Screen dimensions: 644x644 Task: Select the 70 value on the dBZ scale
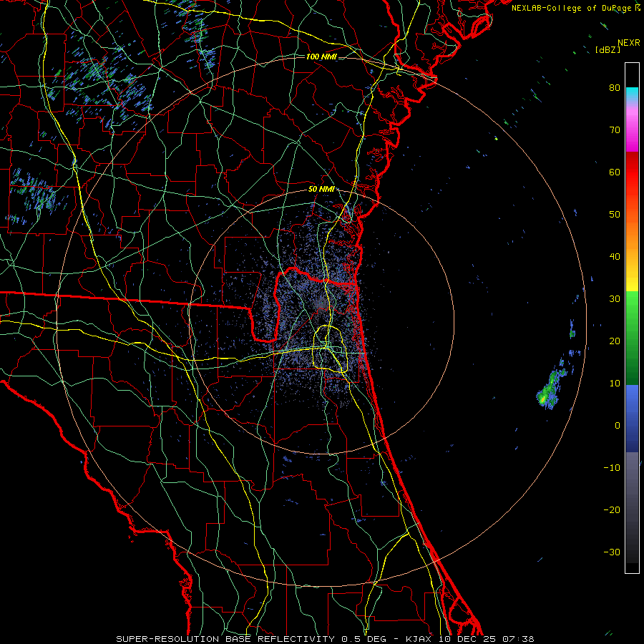tap(615, 130)
